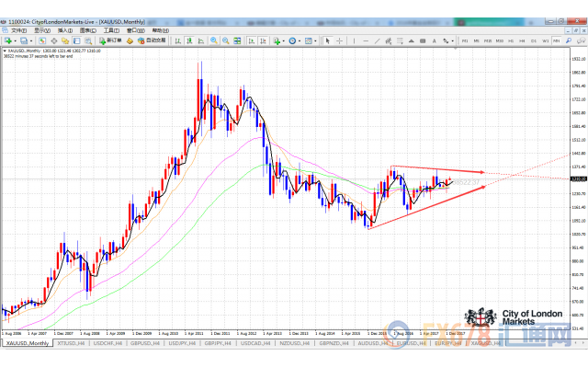Viewport: 588px width, 368px height.
Task: Toggle Chart Shift icon
Action: coord(263,40)
